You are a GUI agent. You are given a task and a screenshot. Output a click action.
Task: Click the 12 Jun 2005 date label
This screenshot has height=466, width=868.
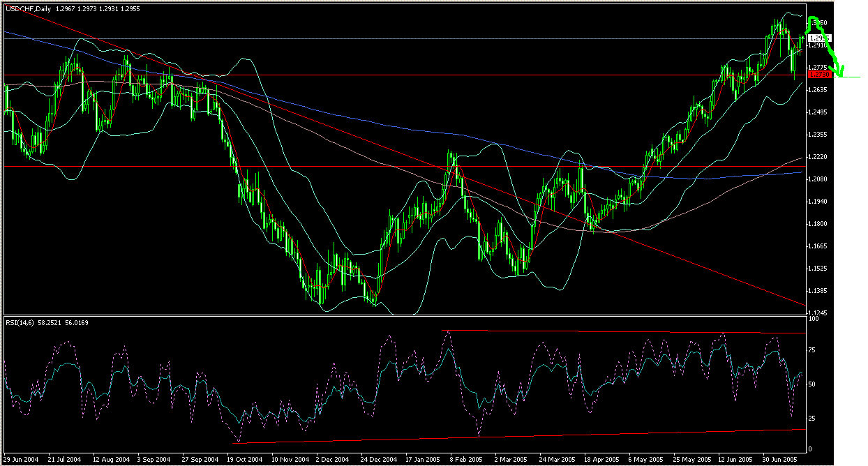coord(737,460)
